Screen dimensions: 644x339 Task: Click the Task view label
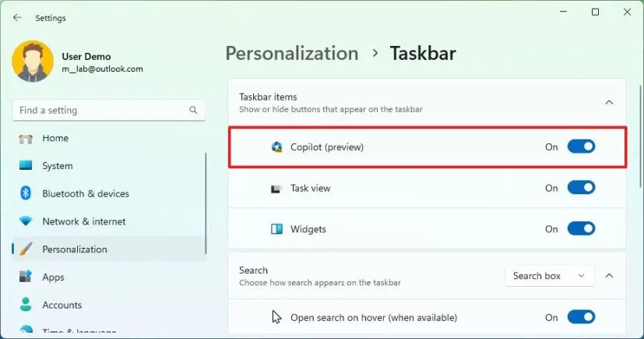point(311,188)
